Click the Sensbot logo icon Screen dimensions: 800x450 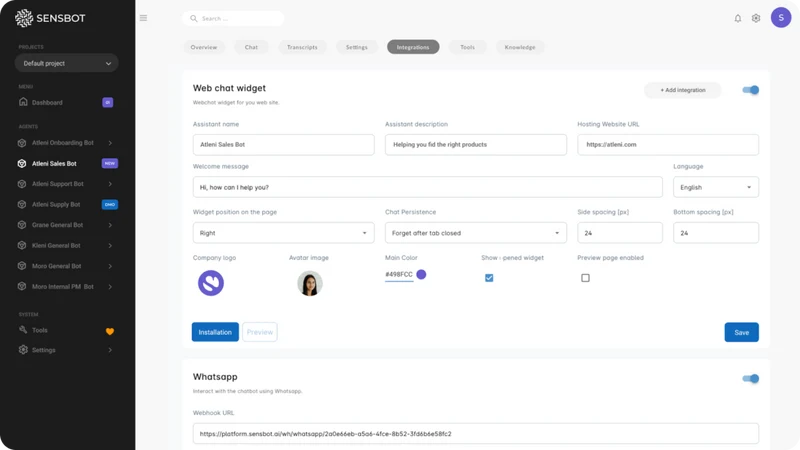[x=23, y=18]
